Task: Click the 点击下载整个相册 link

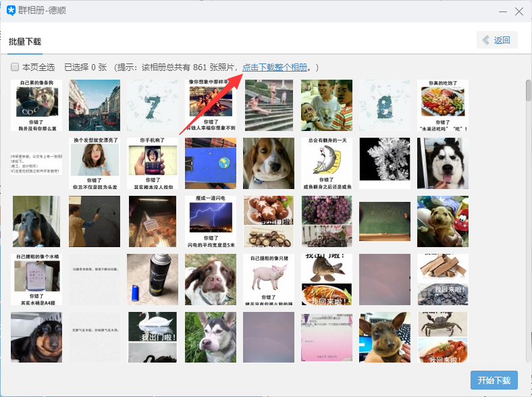Action: tap(275, 68)
